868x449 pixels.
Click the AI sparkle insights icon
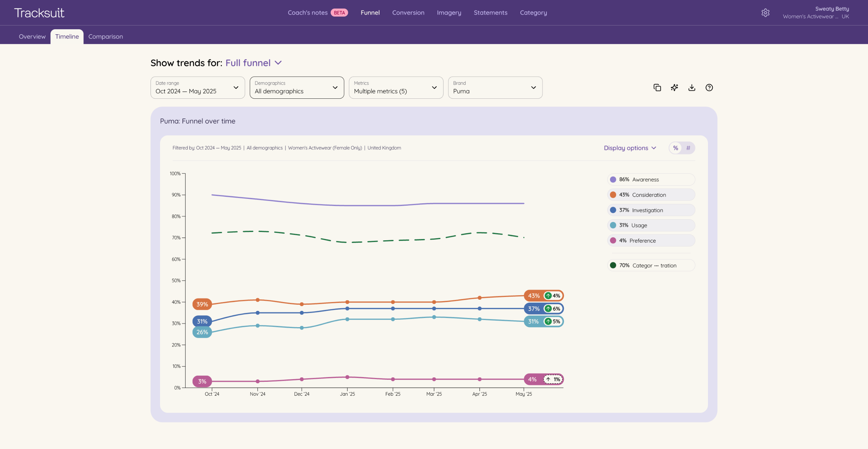[x=674, y=88]
